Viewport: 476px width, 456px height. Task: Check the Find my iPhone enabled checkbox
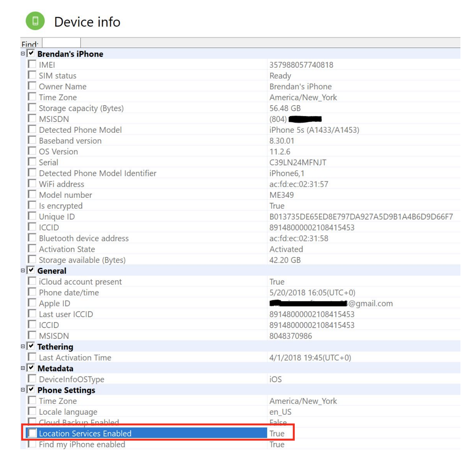[32, 444]
